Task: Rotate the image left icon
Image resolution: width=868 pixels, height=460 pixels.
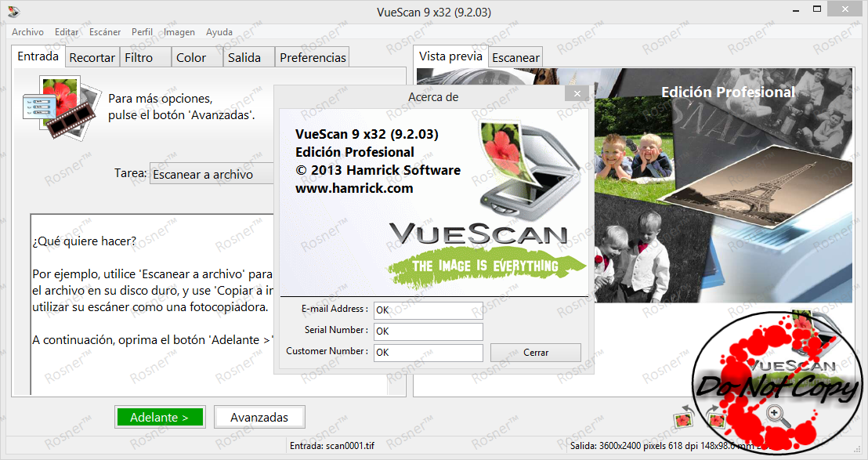Action: click(x=684, y=418)
